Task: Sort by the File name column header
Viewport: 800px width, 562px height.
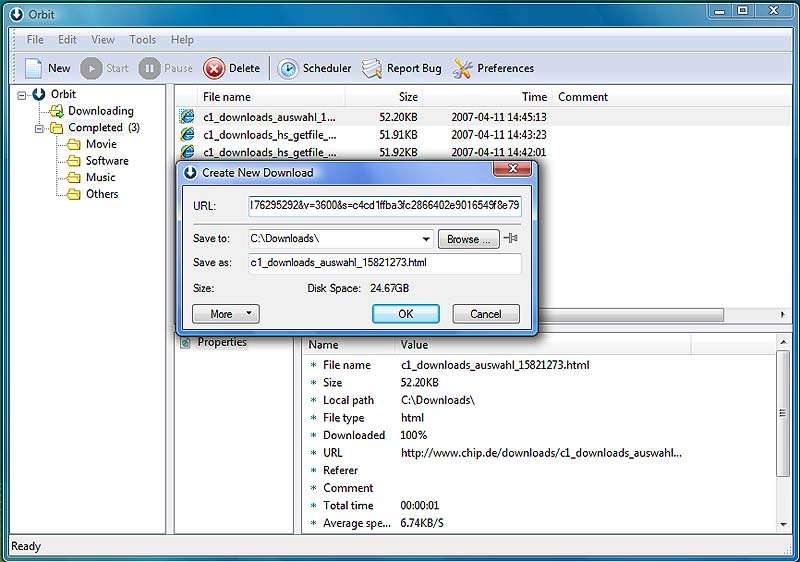Action: pos(271,97)
